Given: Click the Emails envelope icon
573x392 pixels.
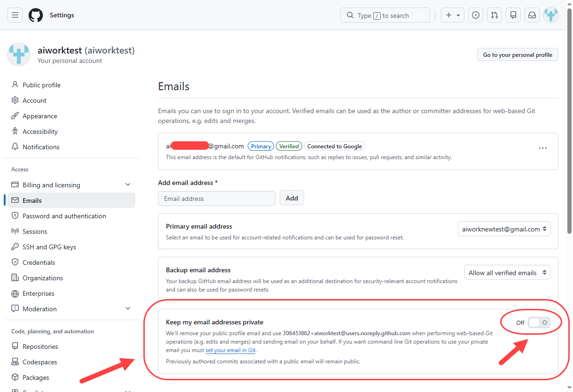Looking at the screenshot, I should [15, 200].
